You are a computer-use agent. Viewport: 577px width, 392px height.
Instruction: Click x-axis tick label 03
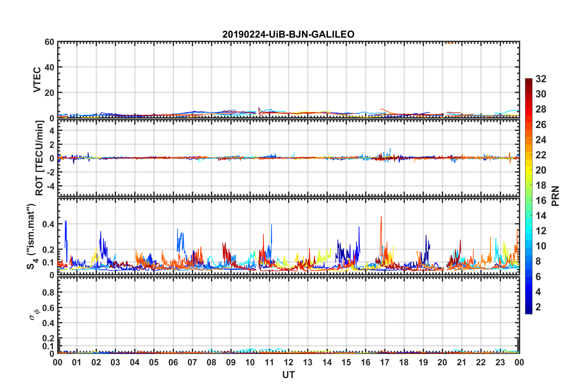pyautogui.click(x=115, y=363)
